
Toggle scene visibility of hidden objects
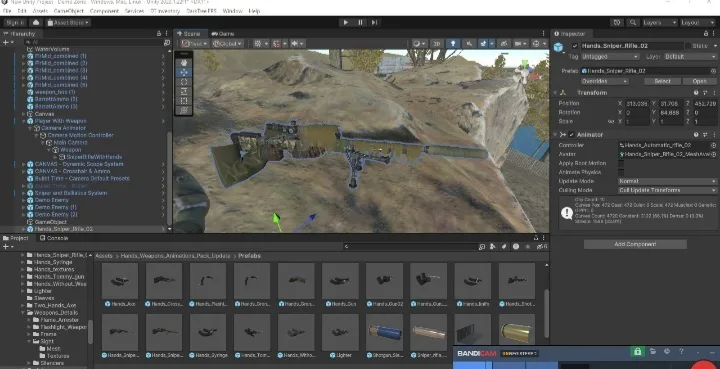[x=504, y=44]
